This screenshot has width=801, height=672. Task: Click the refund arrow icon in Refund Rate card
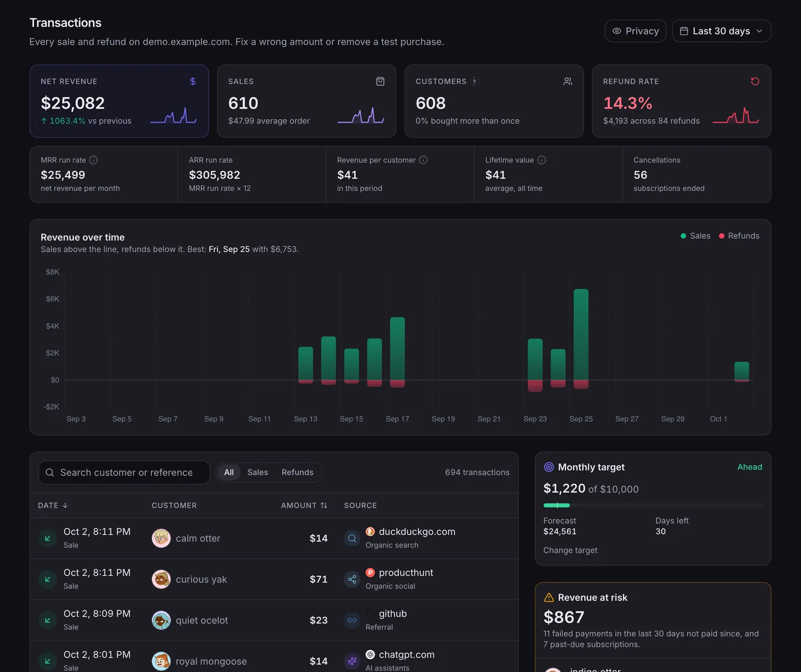[x=755, y=81]
